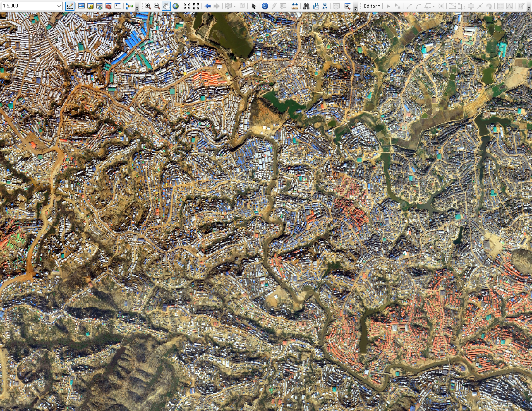Screen dimensions: 532x411
Task: Toggle the Pan hand tool
Action: coord(166,6)
